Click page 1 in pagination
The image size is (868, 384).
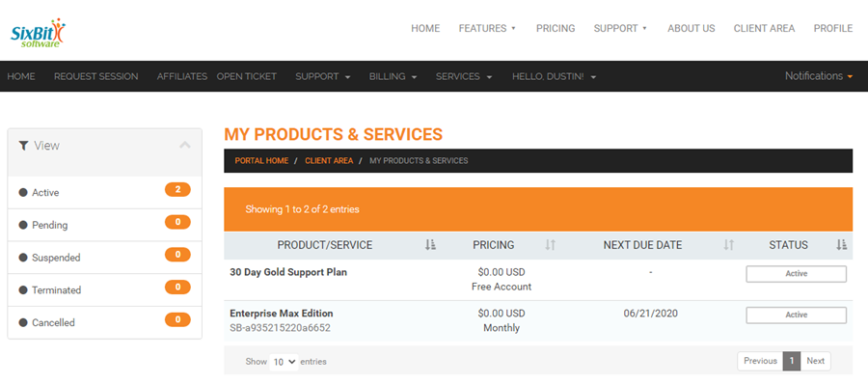(792, 361)
